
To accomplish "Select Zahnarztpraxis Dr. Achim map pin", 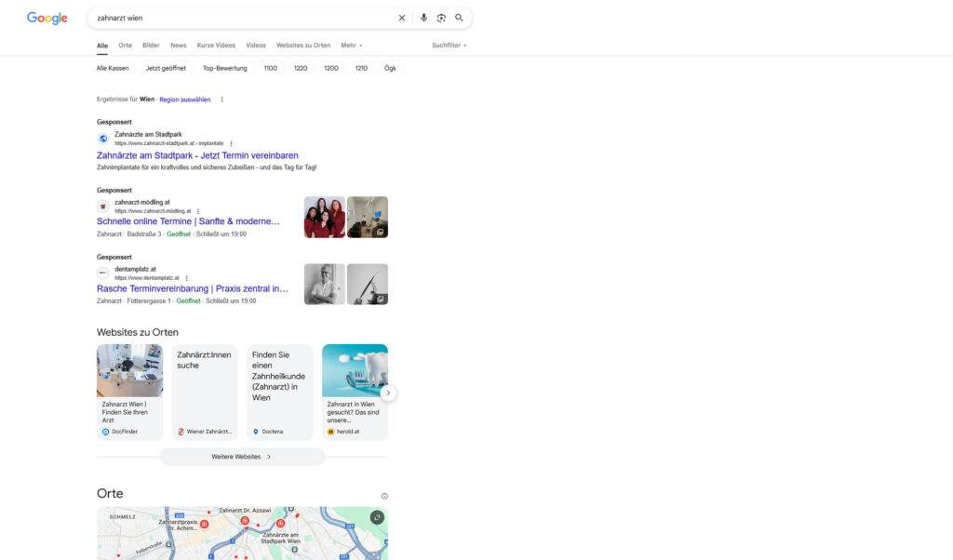I will [x=204, y=524].
